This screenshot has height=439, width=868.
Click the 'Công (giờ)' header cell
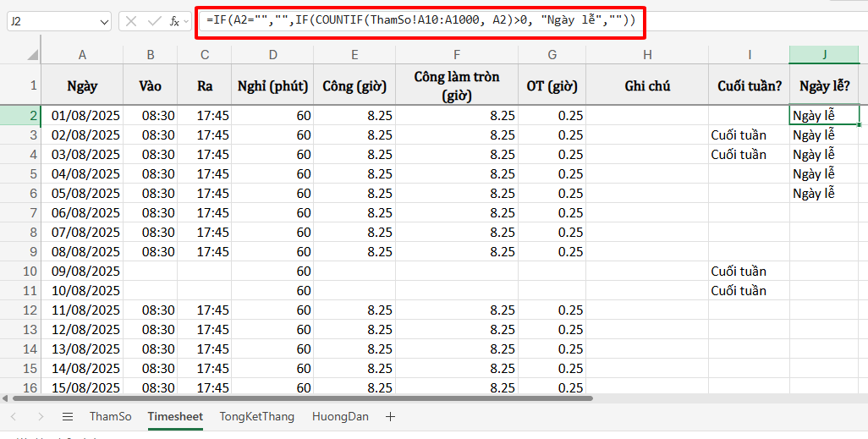coord(354,85)
